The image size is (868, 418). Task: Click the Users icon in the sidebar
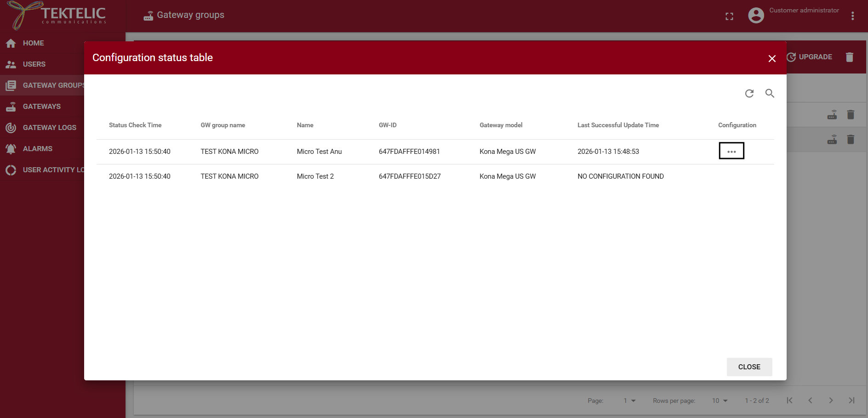click(11, 64)
